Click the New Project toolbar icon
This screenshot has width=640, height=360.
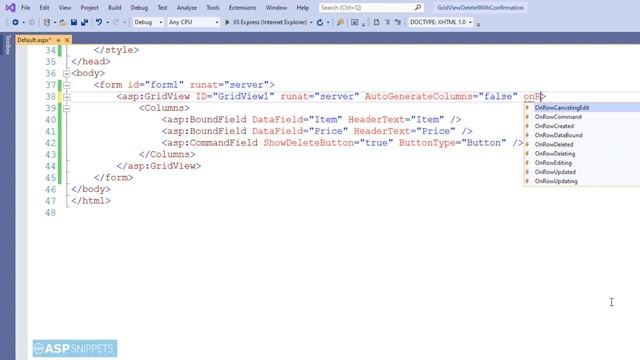coord(47,22)
